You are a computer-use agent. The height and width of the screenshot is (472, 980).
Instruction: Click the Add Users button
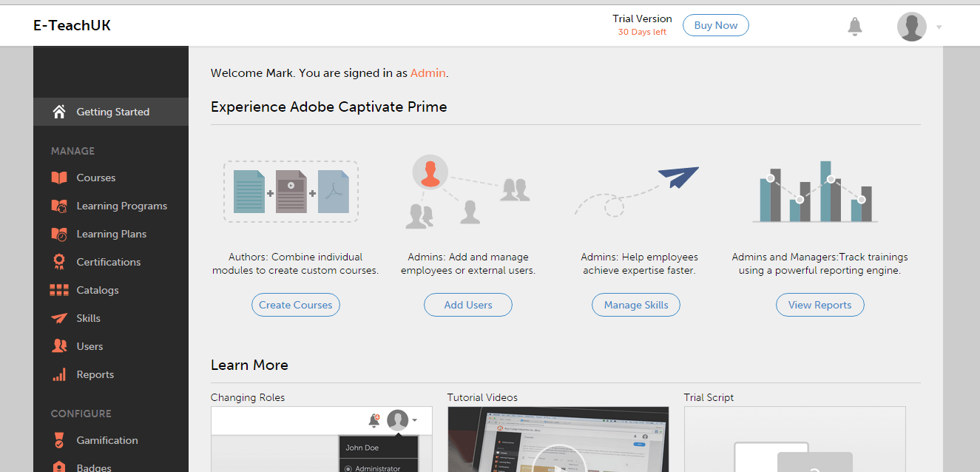coord(468,305)
